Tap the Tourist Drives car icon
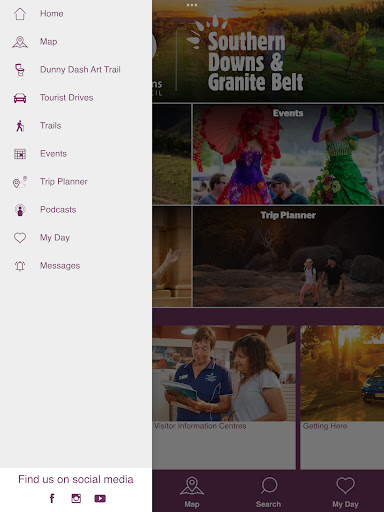 [x=20, y=98]
